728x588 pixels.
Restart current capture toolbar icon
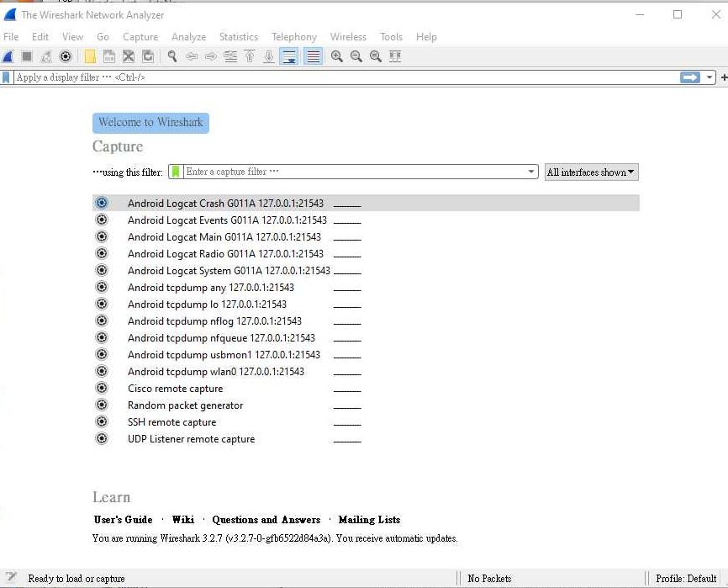[46, 56]
